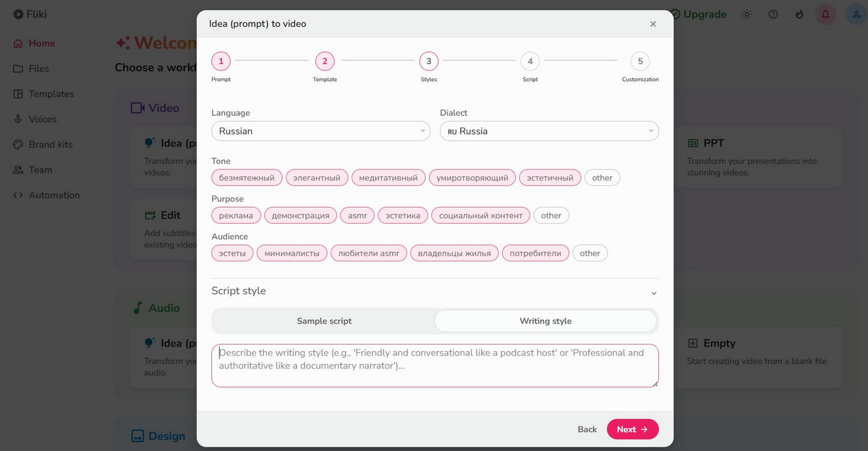Screen dimensions: 868x451
Task: Go to step 3 Styles
Action: pos(428,62)
